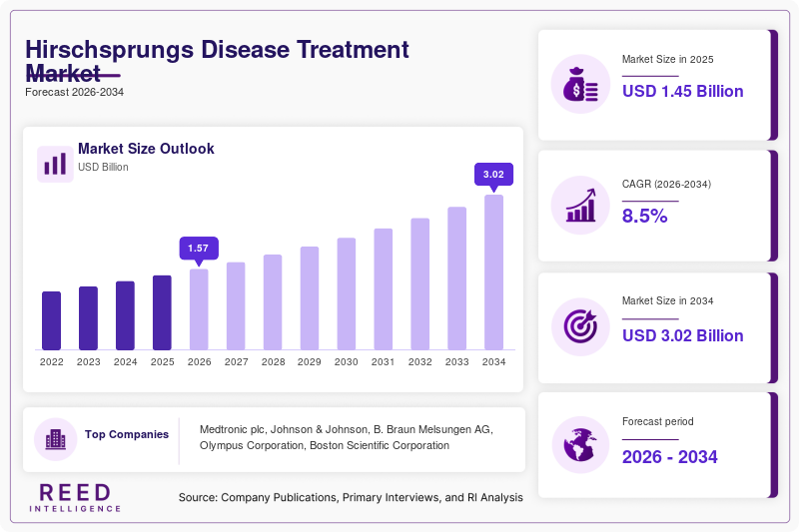Click 'Forecast period' label
The image size is (799, 532).
click(658, 421)
